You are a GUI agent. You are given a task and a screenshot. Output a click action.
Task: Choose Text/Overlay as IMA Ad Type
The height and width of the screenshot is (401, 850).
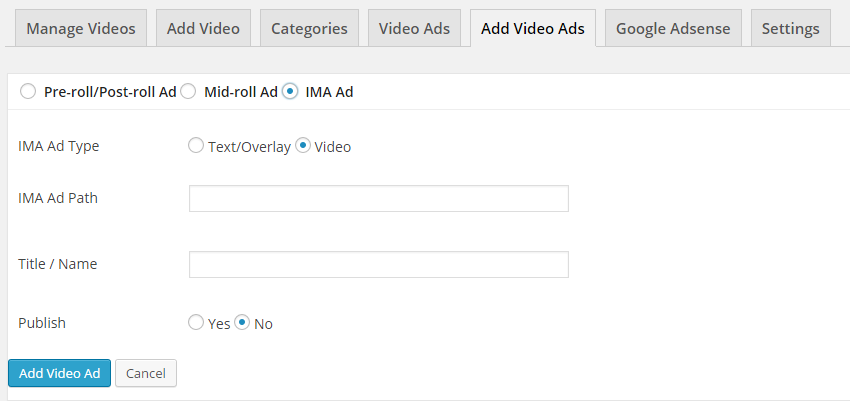tap(196, 146)
